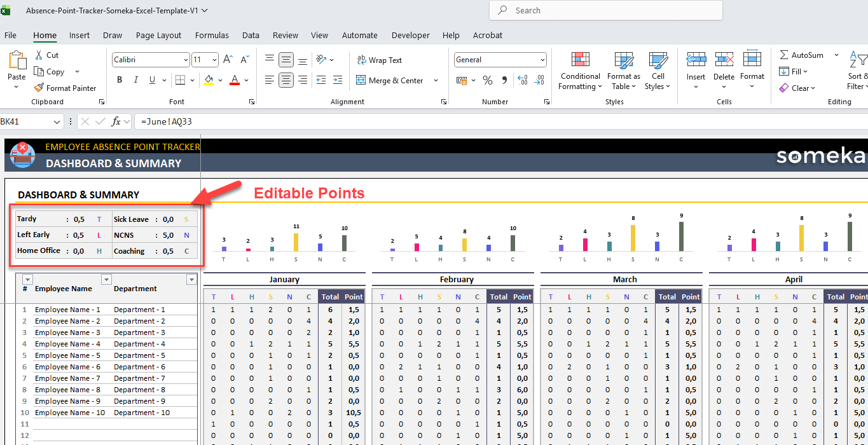Screen dimensions: 868x445
Task: Toggle Wrap Text on the cell
Action: click(380, 60)
